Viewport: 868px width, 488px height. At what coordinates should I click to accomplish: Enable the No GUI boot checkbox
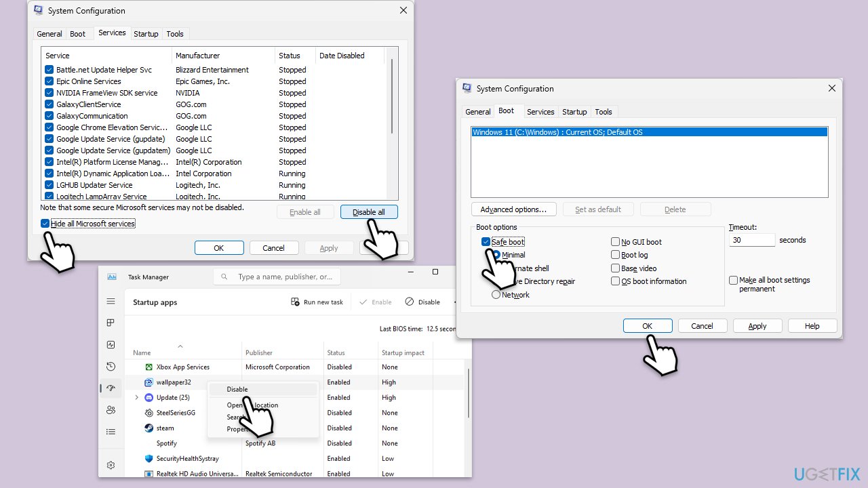tap(615, 242)
